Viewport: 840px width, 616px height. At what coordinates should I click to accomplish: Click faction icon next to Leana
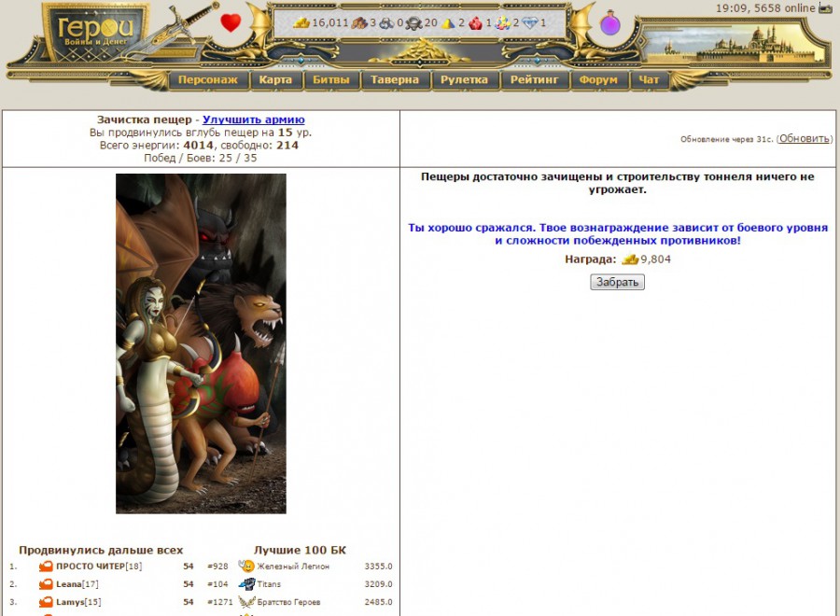(46, 584)
